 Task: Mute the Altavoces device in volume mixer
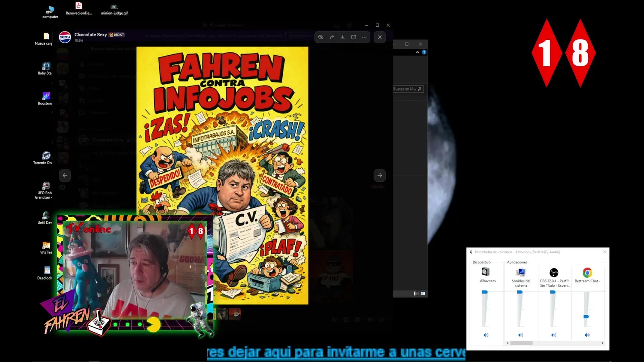[486, 335]
